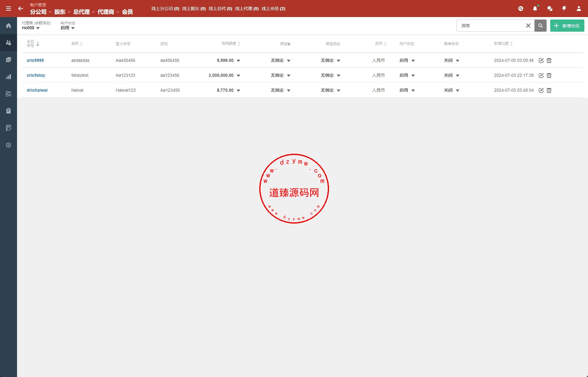The image size is (588, 377).
Task: Edit the cric9stay member row
Action: pos(541,75)
